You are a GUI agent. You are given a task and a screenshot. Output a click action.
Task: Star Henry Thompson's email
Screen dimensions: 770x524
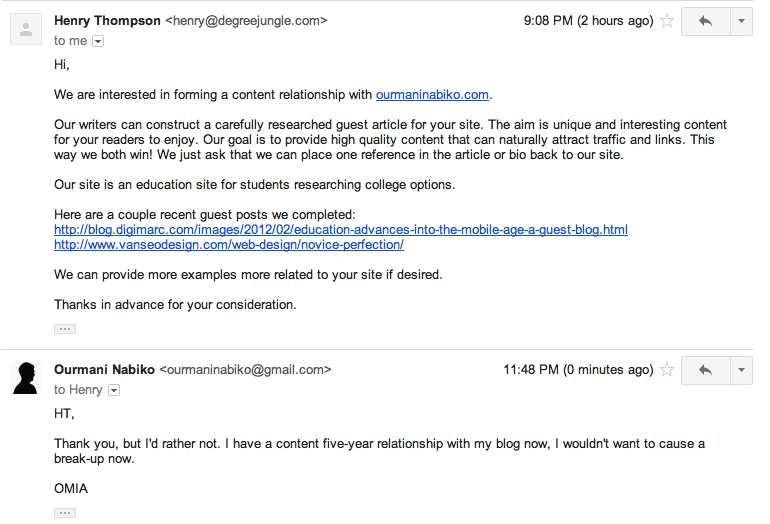[667, 21]
